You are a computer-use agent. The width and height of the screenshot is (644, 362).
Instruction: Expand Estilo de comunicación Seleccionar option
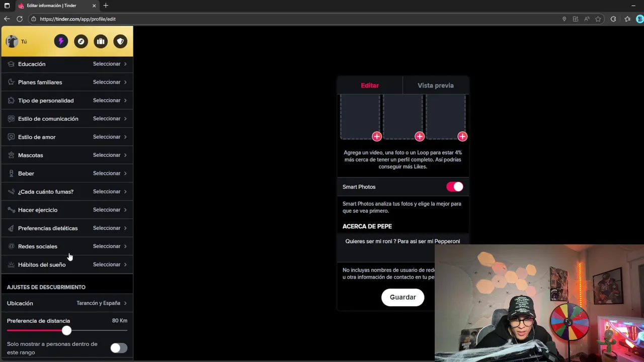click(x=110, y=119)
